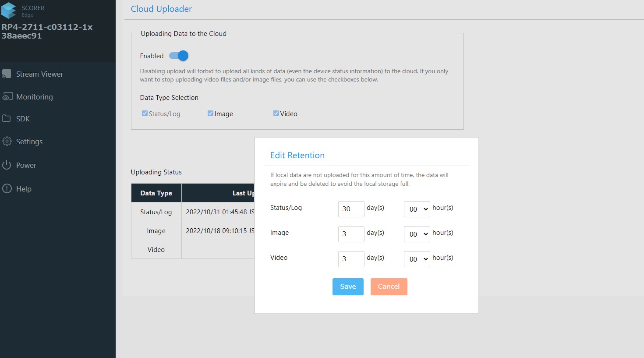Viewport: 644px width, 358px height.
Task: Click the Video days input field
Action: (x=351, y=259)
